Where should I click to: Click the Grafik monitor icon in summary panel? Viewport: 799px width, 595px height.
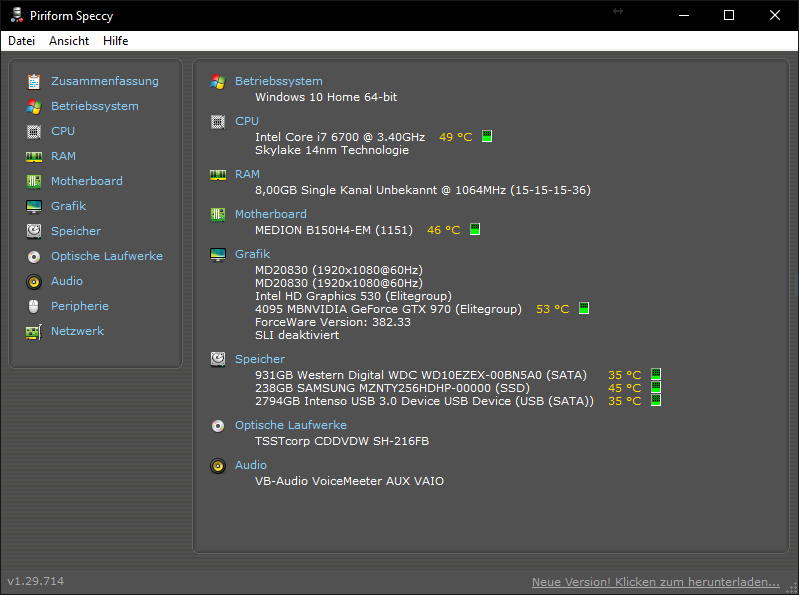click(218, 254)
